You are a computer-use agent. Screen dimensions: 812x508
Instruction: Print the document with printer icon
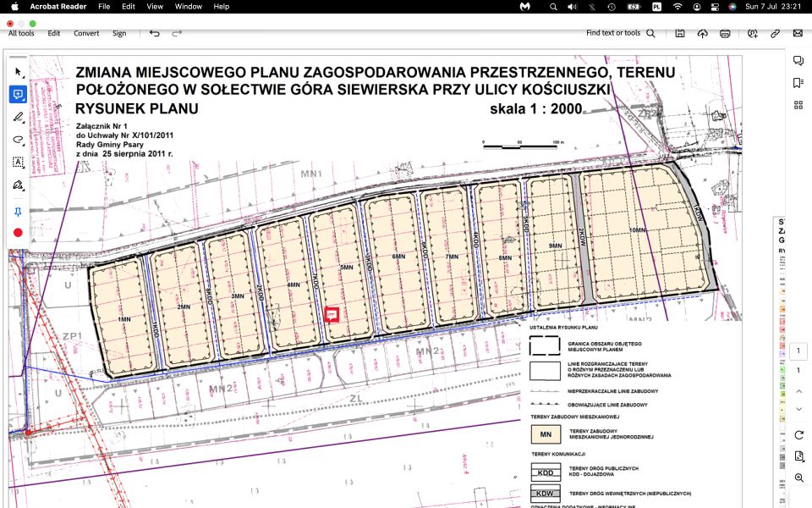point(725,33)
